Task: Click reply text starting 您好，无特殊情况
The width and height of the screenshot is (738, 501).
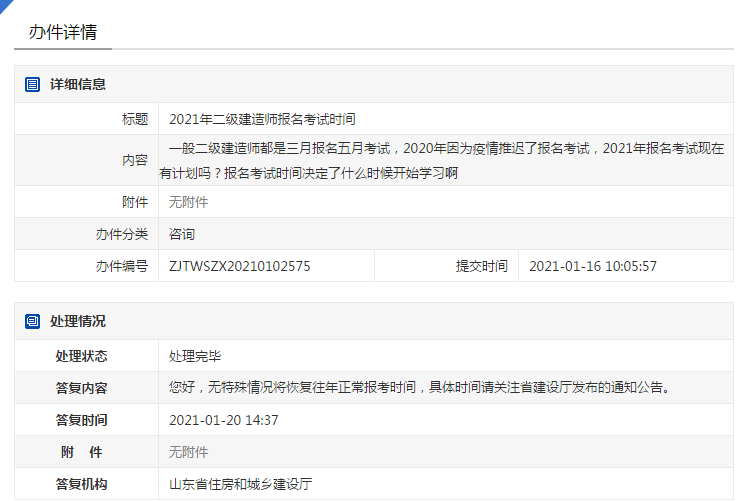Action: (x=420, y=388)
